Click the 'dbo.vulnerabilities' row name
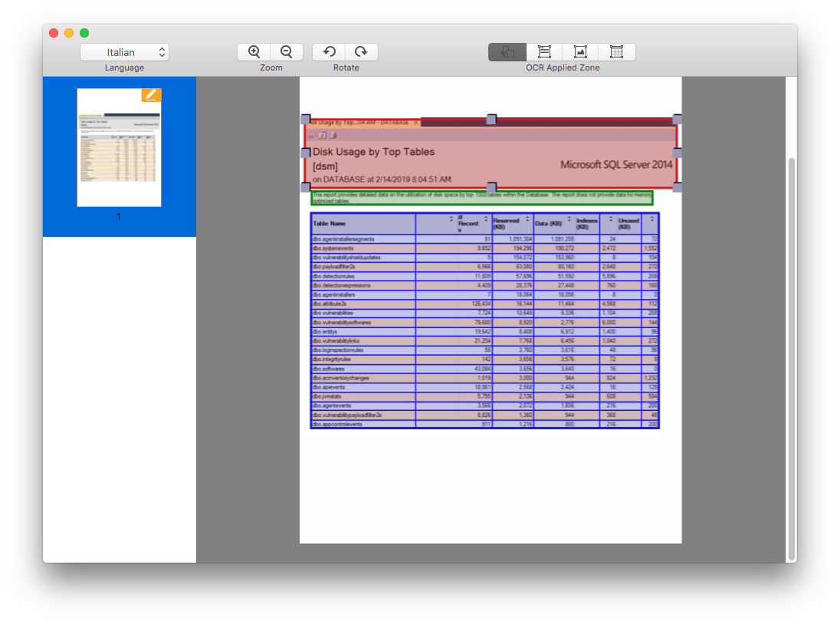This screenshot has width=840, height=624. (333, 313)
